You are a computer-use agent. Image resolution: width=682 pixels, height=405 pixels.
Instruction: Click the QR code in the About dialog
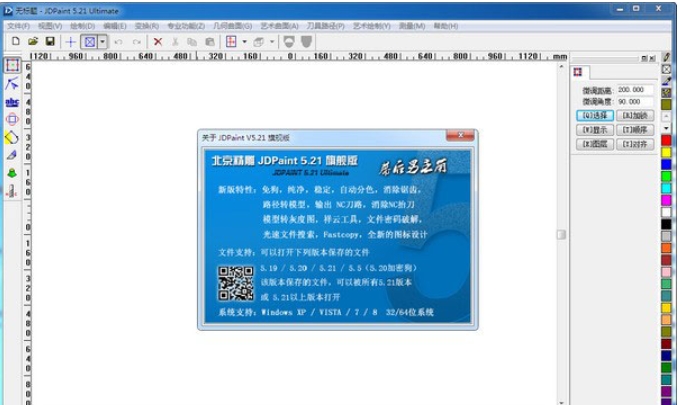236,284
